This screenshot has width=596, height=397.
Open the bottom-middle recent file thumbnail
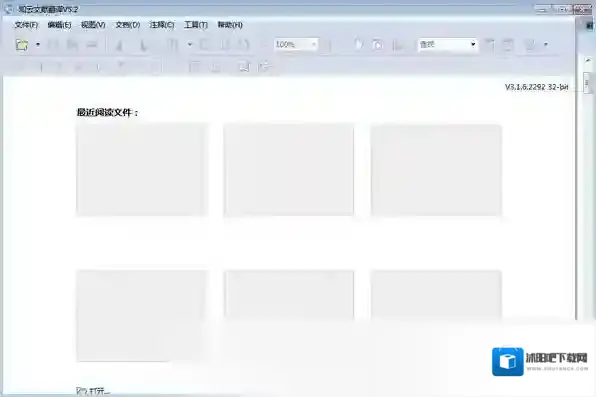(289, 294)
